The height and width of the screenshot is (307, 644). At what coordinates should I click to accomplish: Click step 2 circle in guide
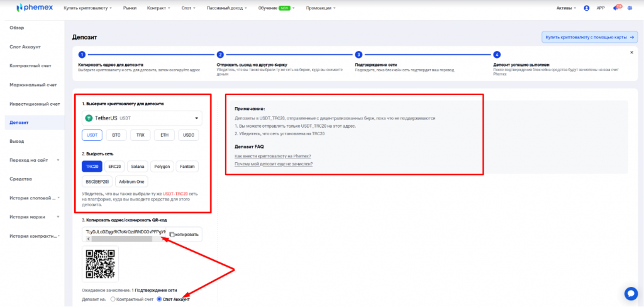(220, 54)
